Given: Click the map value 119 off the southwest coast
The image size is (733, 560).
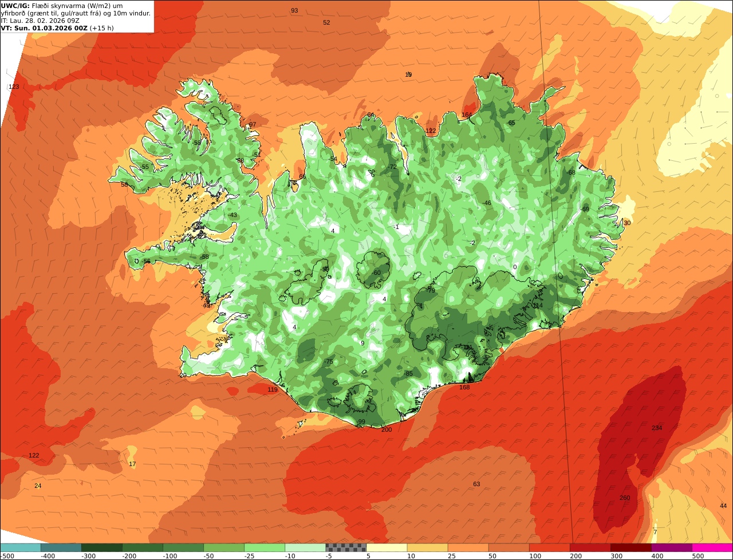Looking at the screenshot, I should [x=273, y=389].
